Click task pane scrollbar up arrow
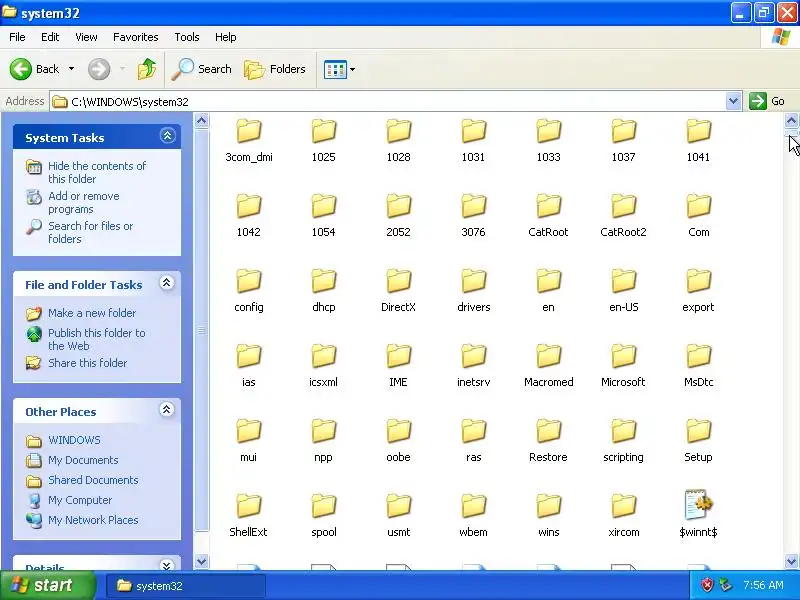The height and width of the screenshot is (600, 800). coord(202,121)
